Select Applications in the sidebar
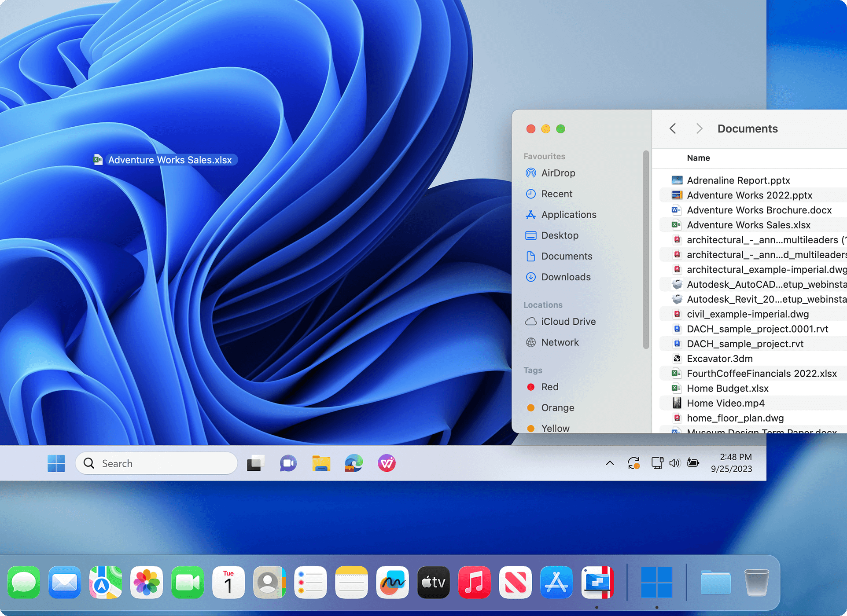The width and height of the screenshot is (847, 616). (569, 214)
